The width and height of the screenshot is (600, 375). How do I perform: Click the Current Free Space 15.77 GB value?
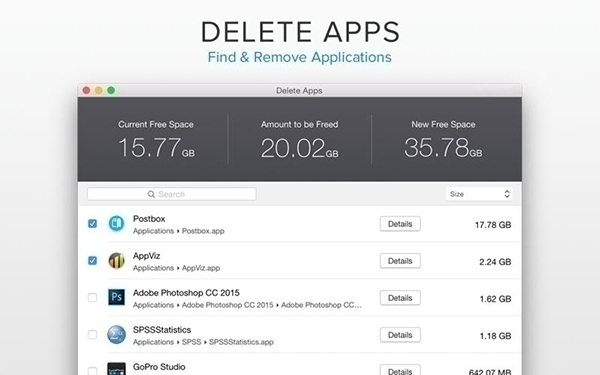(156, 148)
